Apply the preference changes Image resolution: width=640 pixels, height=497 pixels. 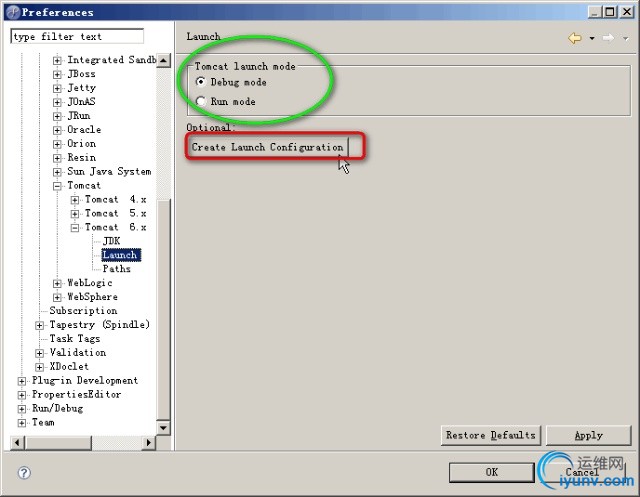(589, 435)
